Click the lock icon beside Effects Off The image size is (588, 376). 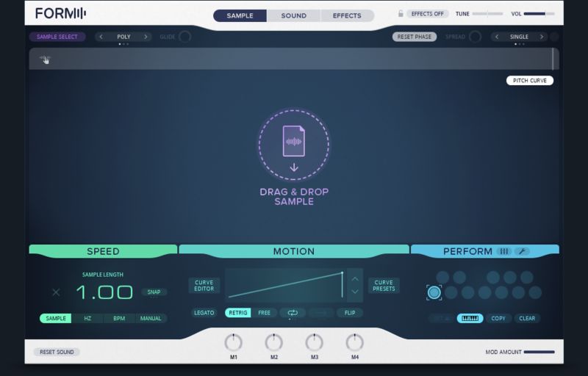tap(401, 14)
